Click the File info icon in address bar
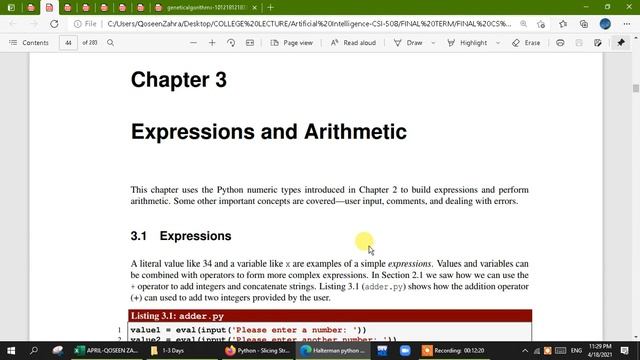The width and height of the screenshot is (640, 360). pos(85,24)
